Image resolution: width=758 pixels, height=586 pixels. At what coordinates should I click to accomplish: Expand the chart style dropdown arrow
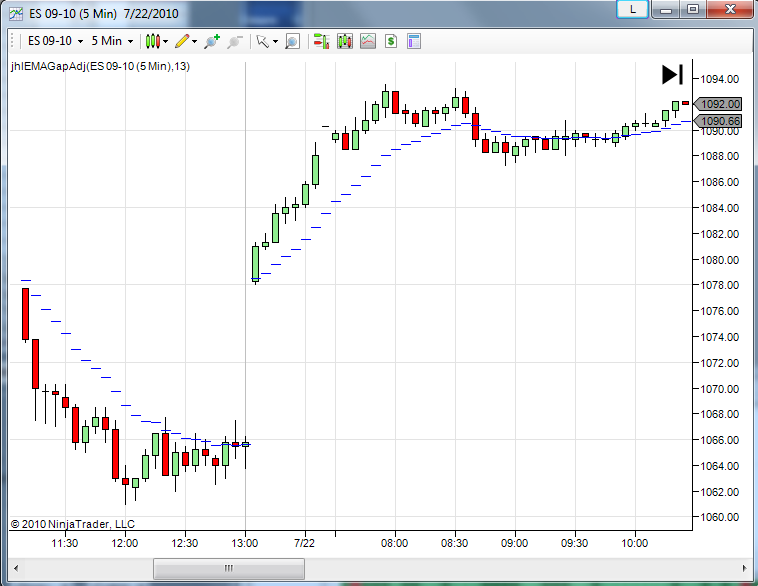[x=165, y=42]
